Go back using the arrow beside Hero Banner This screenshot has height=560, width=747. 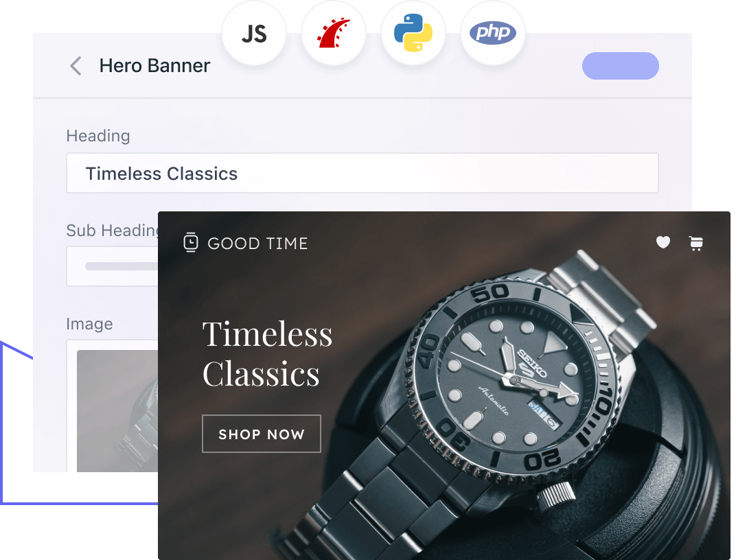point(76,66)
